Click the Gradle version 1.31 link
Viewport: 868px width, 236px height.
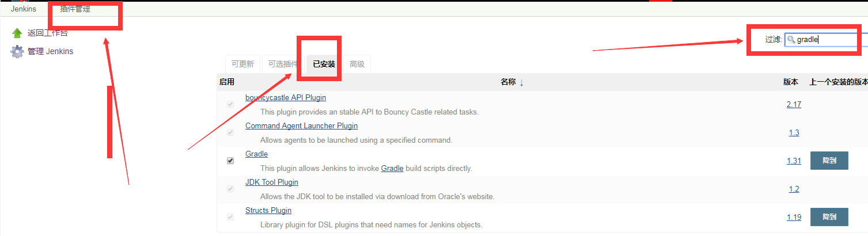tap(794, 161)
